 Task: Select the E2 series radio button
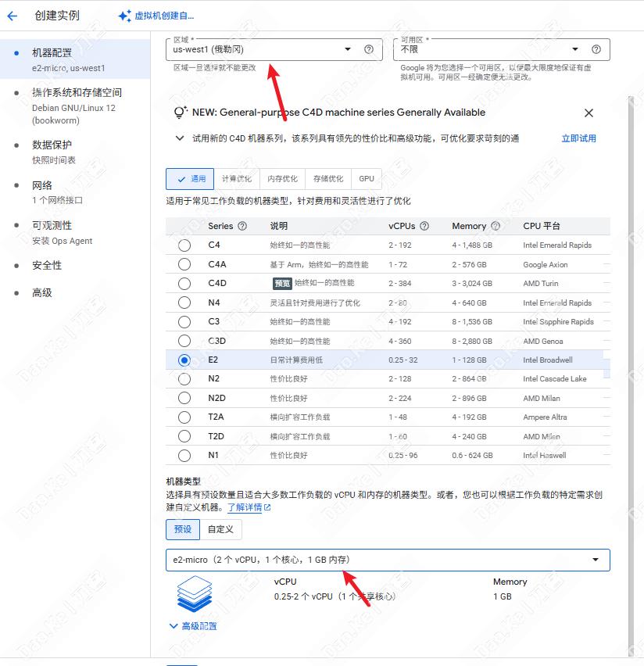(184, 360)
